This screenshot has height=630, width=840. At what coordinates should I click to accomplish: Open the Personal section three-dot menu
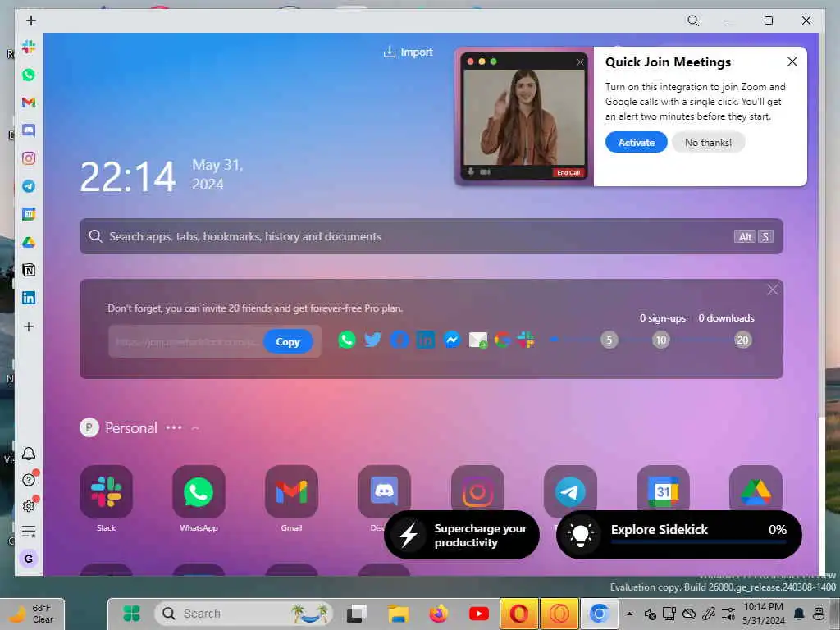tap(174, 427)
